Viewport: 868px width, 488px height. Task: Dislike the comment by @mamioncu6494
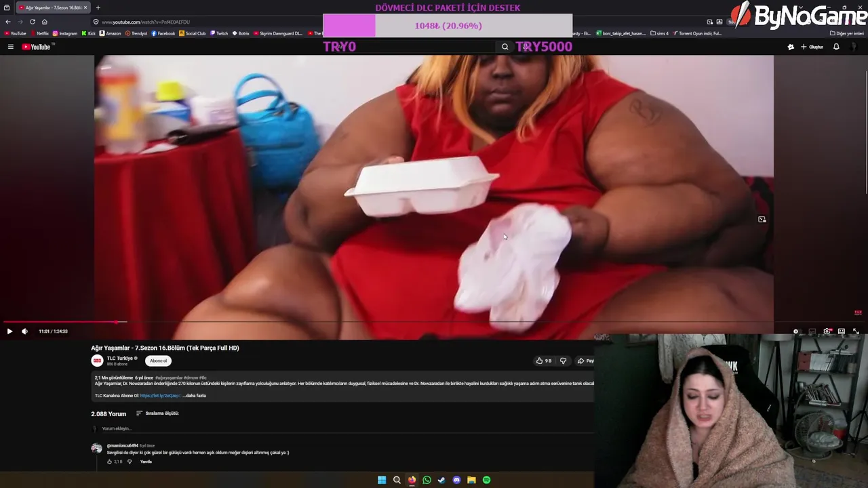[130, 462]
